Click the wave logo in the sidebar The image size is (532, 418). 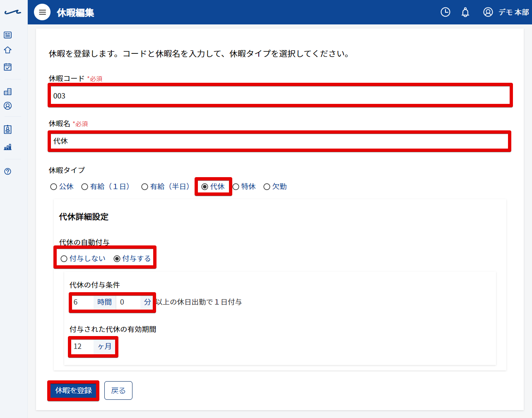tap(12, 12)
